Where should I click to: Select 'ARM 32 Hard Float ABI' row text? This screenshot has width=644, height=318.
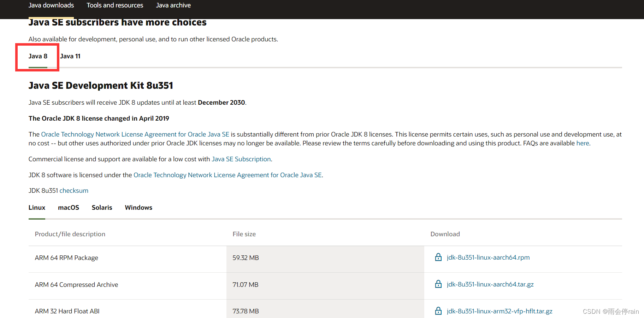click(67, 311)
